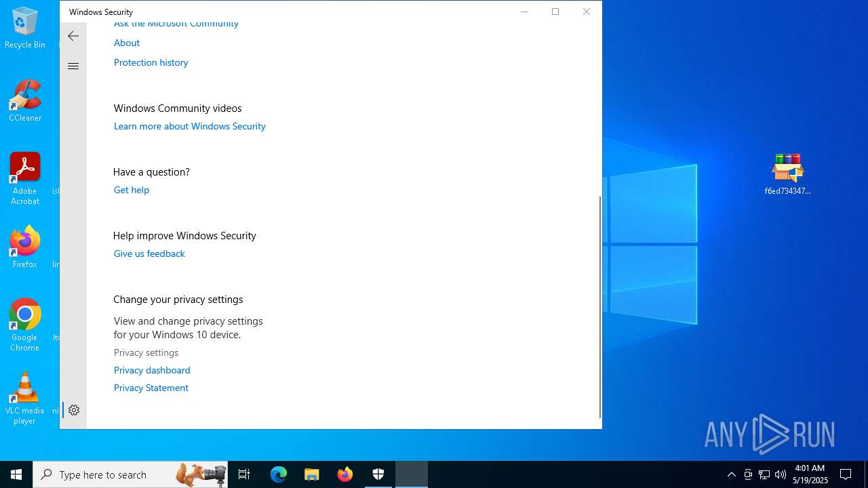Click the About link
868x488 pixels.
click(x=127, y=43)
